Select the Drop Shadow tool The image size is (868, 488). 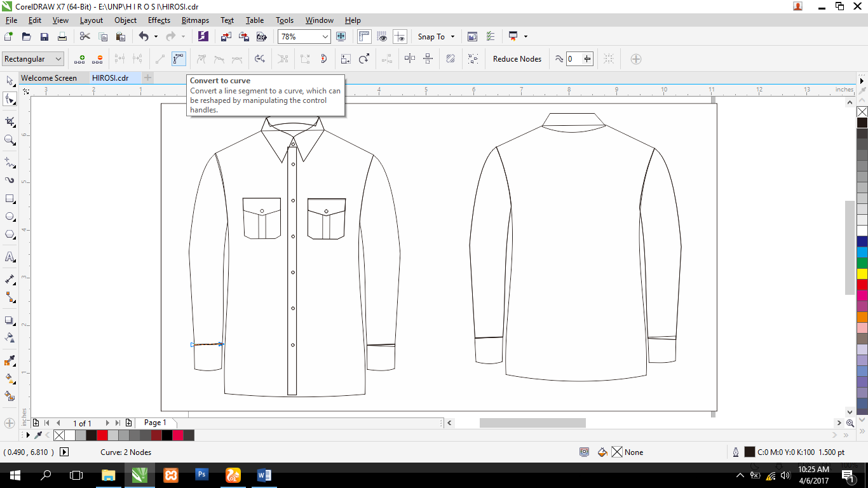(x=10, y=320)
